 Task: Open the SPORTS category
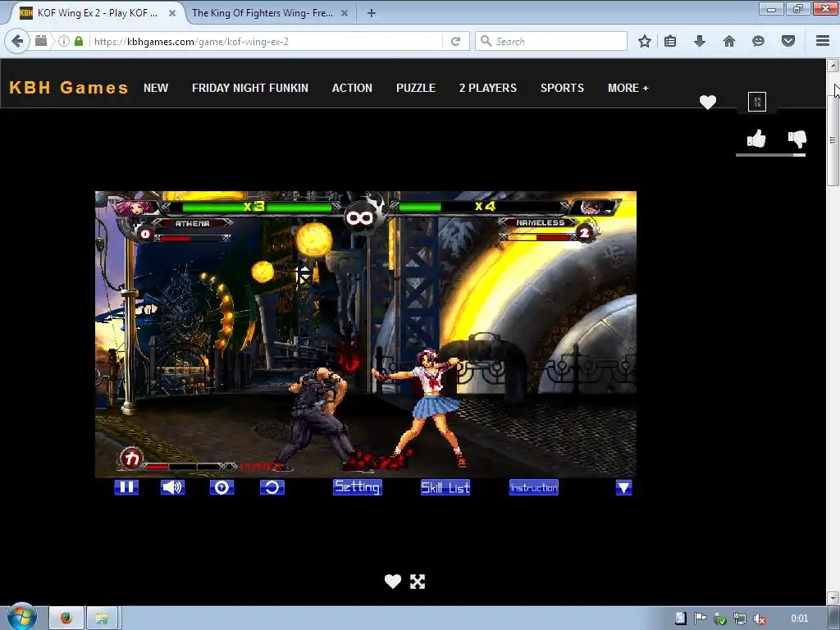(562, 88)
